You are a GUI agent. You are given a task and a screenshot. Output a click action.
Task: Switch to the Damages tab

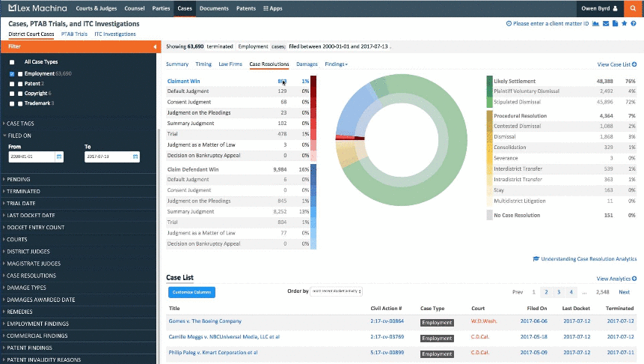click(x=307, y=64)
